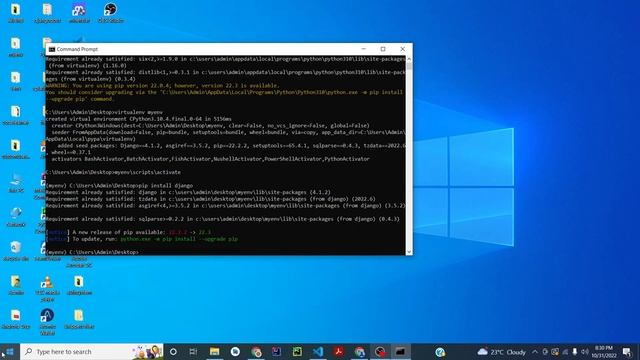Image resolution: width=640 pixels, height=360 pixels.
Task: Open File Explorer from the taskbar
Action: (214, 351)
